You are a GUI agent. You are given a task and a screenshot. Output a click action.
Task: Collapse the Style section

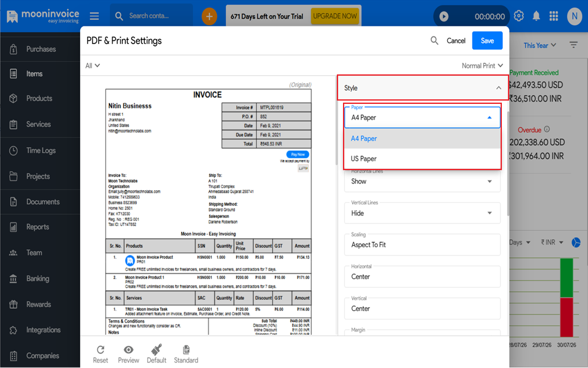[423, 88]
